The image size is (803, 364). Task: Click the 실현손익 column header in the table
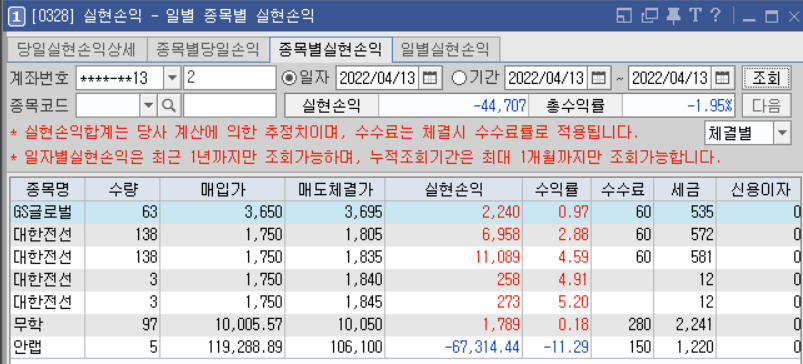point(453,190)
